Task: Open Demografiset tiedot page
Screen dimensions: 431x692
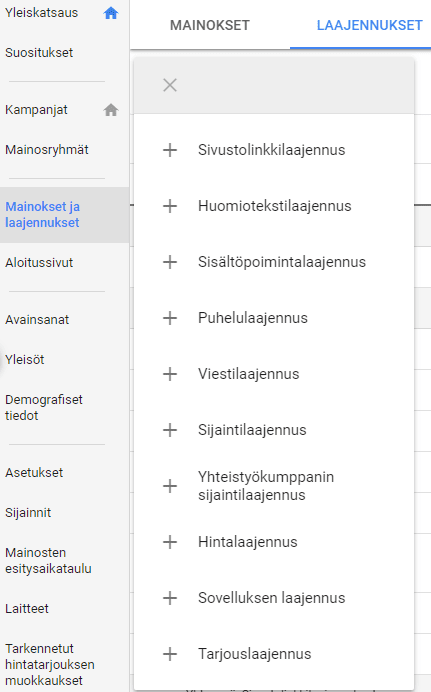Action: click(x=44, y=407)
